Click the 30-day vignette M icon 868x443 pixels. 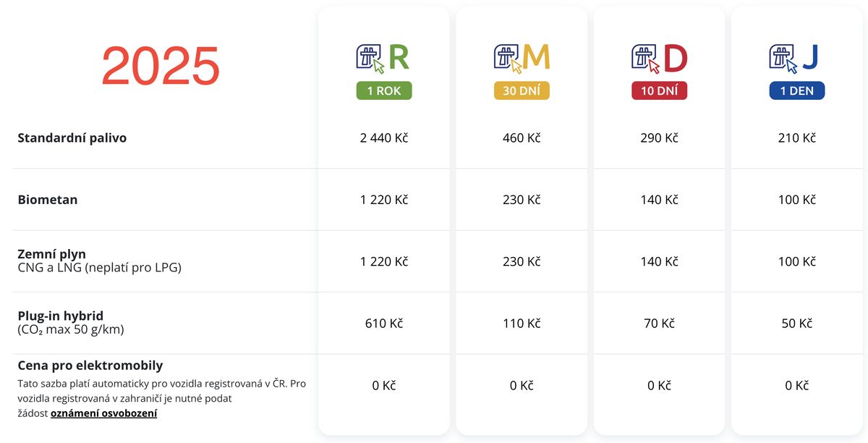click(x=521, y=59)
